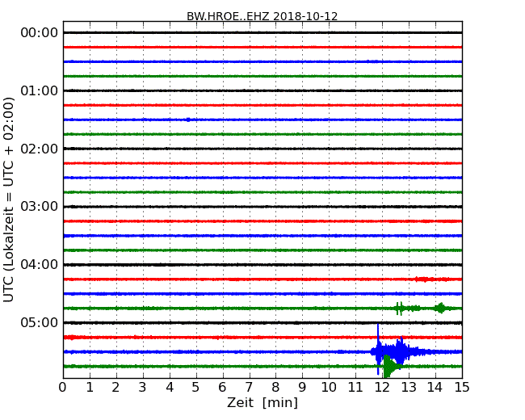The width and height of the screenshot is (525, 420).
Task: Click the x-axis tick label 1
Action: (x=90, y=388)
